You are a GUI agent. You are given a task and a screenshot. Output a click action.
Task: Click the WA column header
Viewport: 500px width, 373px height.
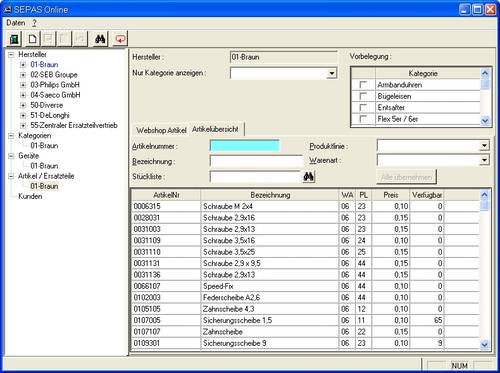coord(347,195)
